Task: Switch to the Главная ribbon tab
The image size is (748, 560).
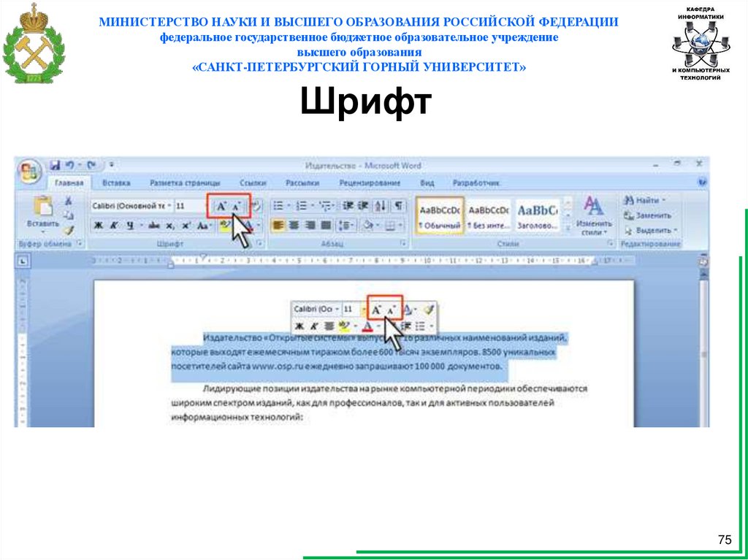Action: point(69,183)
